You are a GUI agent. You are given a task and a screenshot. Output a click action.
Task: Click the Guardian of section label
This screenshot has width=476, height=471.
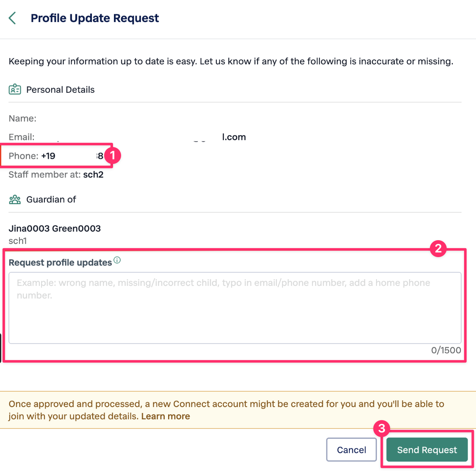click(x=51, y=199)
